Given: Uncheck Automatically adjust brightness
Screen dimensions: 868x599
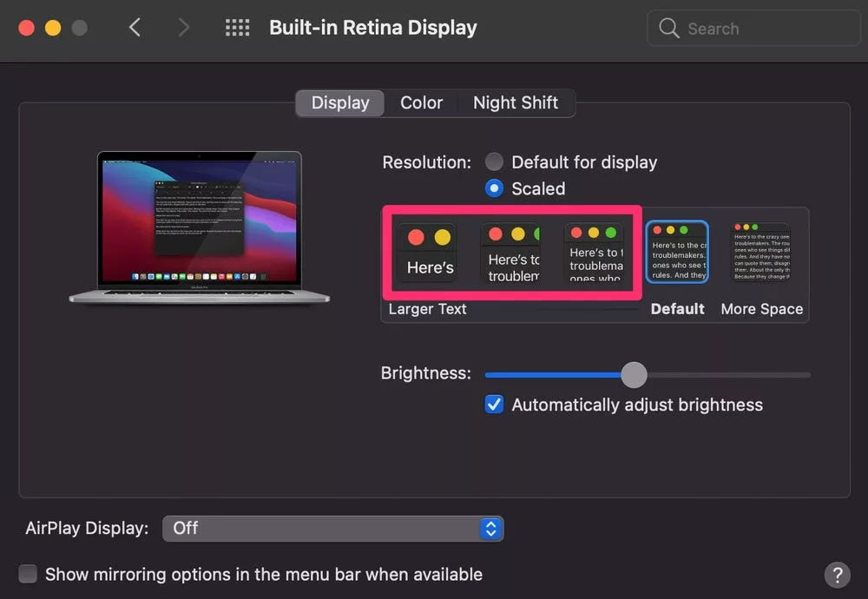Looking at the screenshot, I should click(x=494, y=405).
